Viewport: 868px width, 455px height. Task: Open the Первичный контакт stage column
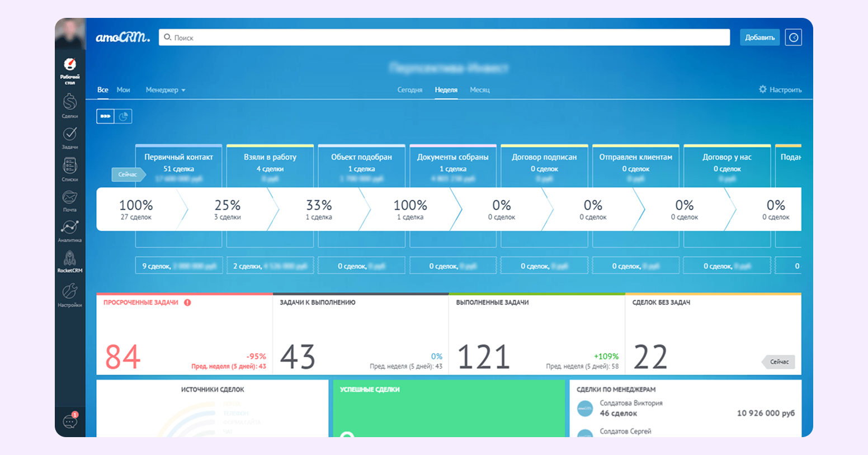coord(178,163)
